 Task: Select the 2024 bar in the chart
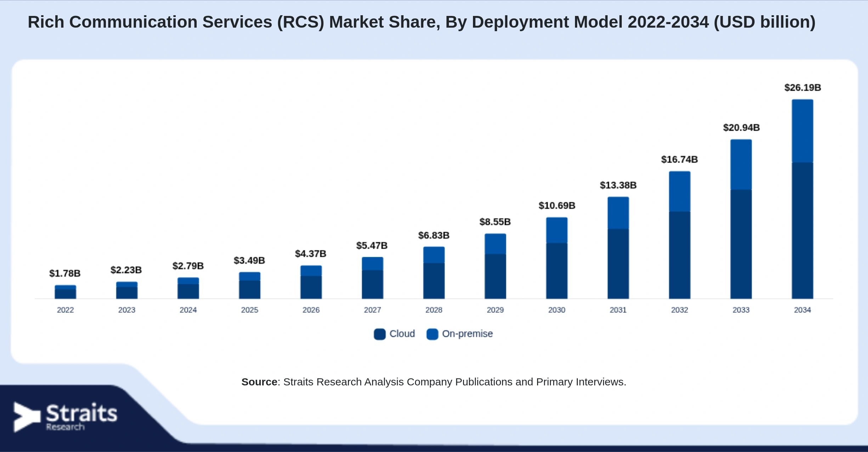tap(188, 288)
